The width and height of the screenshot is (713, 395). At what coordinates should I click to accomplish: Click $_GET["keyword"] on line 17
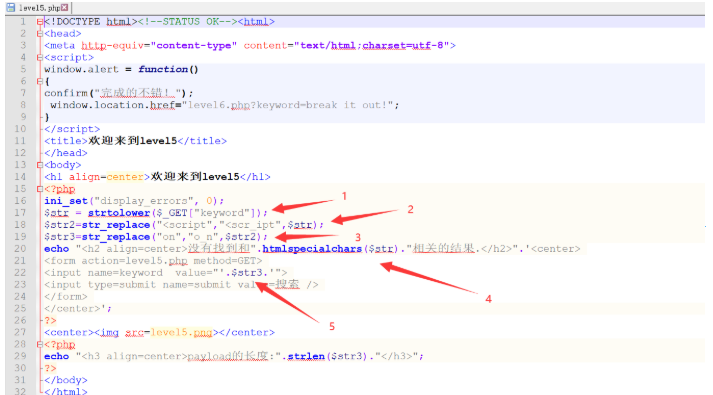coord(206,213)
